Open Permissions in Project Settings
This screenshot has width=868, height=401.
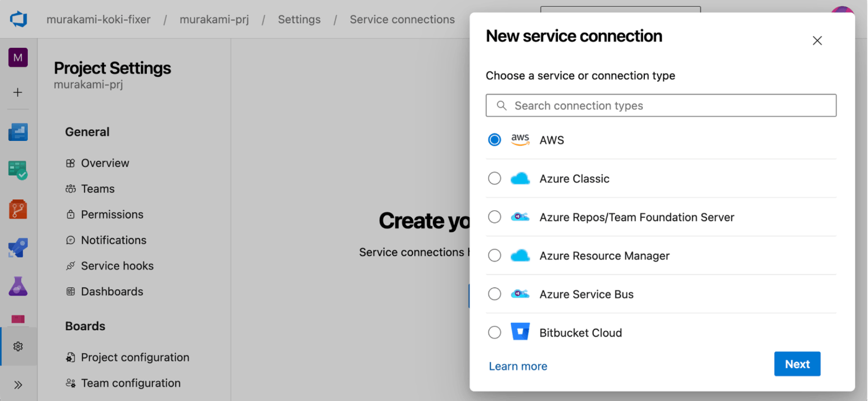pyautogui.click(x=112, y=214)
